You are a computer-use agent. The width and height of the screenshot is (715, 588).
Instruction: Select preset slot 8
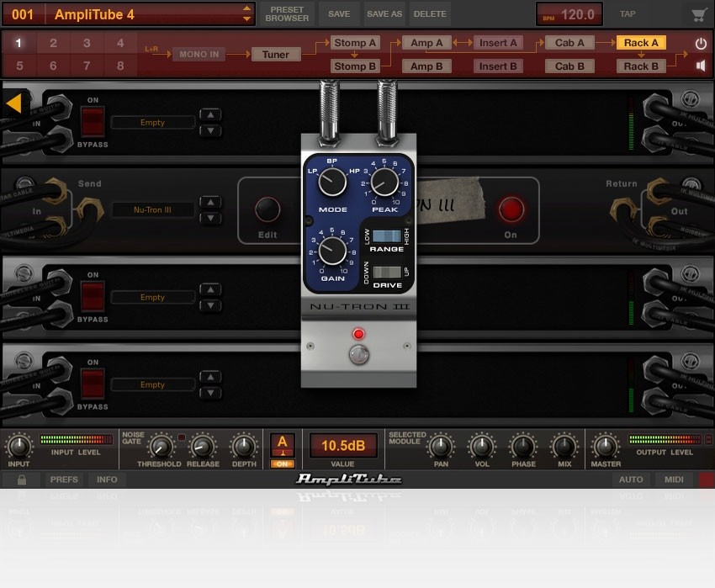120,66
